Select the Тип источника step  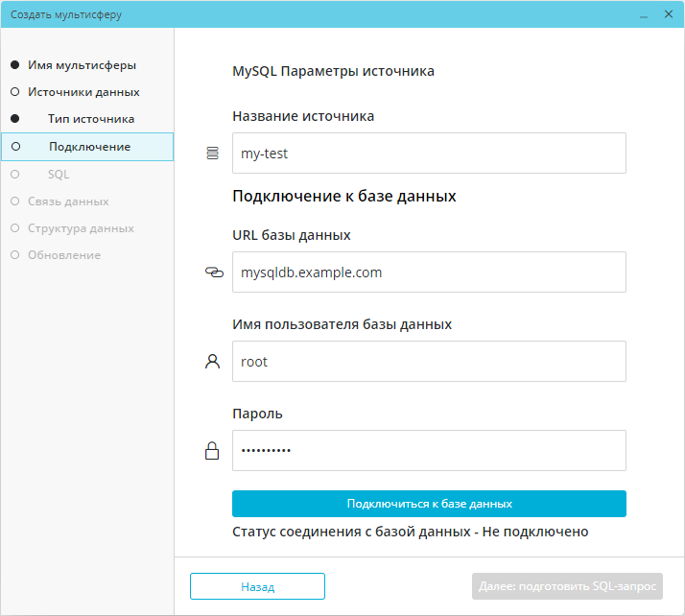point(91,119)
